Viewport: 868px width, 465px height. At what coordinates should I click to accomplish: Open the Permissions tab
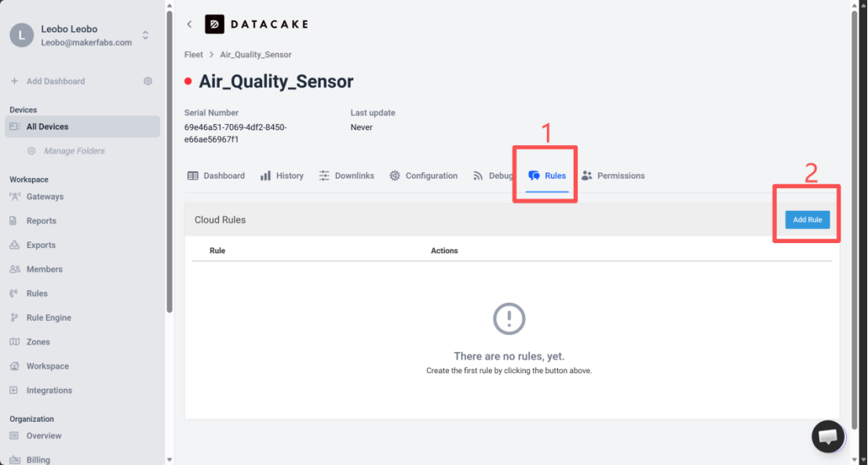point(613,176)
